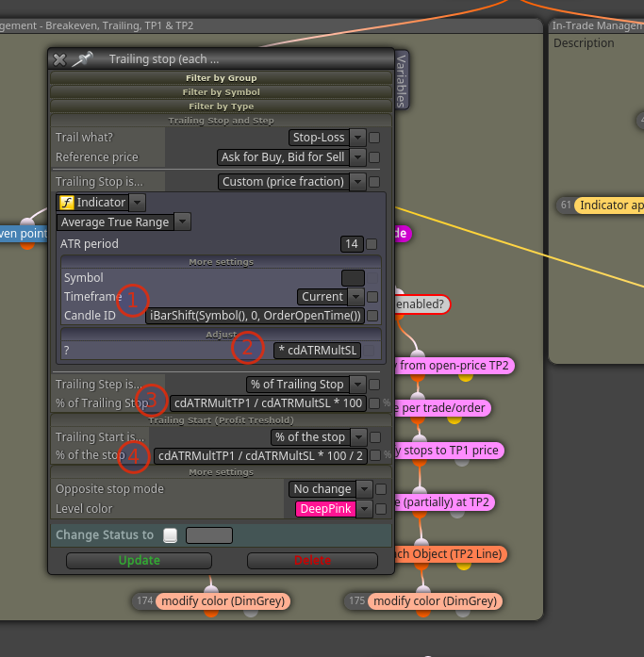
Task: Click the green Update button
Action: 140,560
